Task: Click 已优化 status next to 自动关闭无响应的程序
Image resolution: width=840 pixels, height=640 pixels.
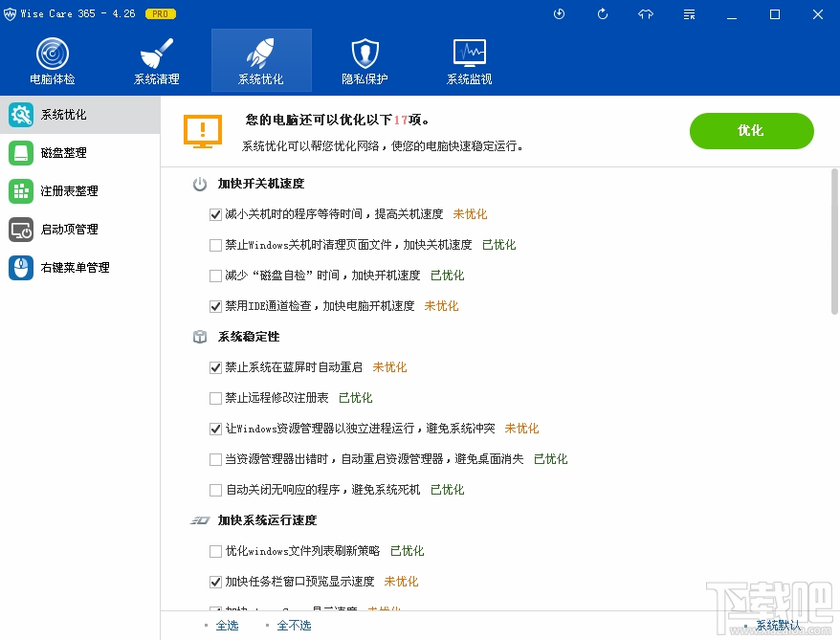Action: click(448, 490)
